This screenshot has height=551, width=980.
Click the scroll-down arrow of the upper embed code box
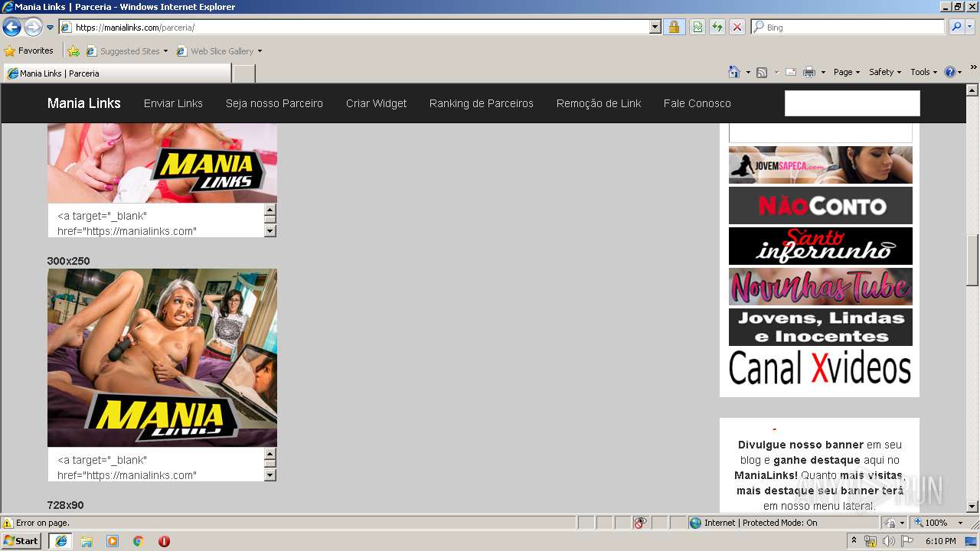[269, 230]
